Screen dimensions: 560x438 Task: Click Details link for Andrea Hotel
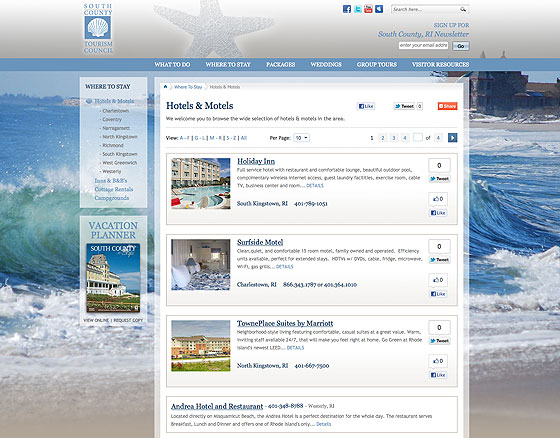(x=324, y=424)
